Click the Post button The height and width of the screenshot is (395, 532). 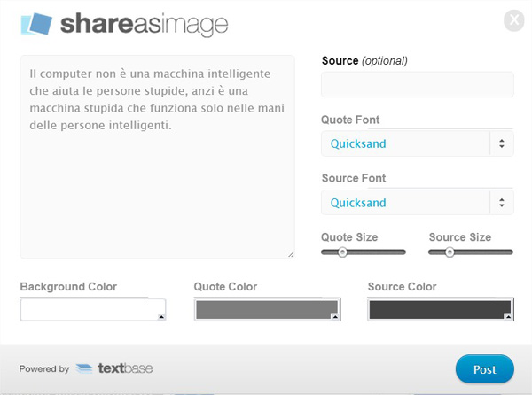click(x=485, y=369)
